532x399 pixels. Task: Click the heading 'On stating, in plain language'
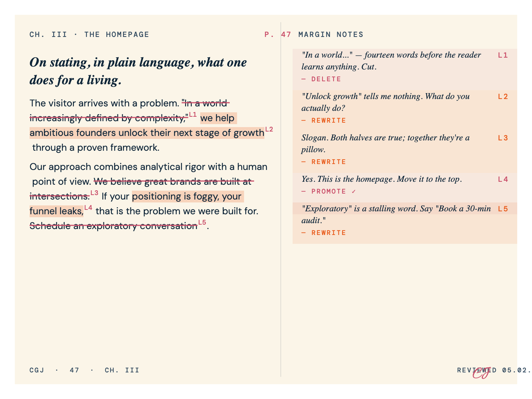tap(138, 71)
